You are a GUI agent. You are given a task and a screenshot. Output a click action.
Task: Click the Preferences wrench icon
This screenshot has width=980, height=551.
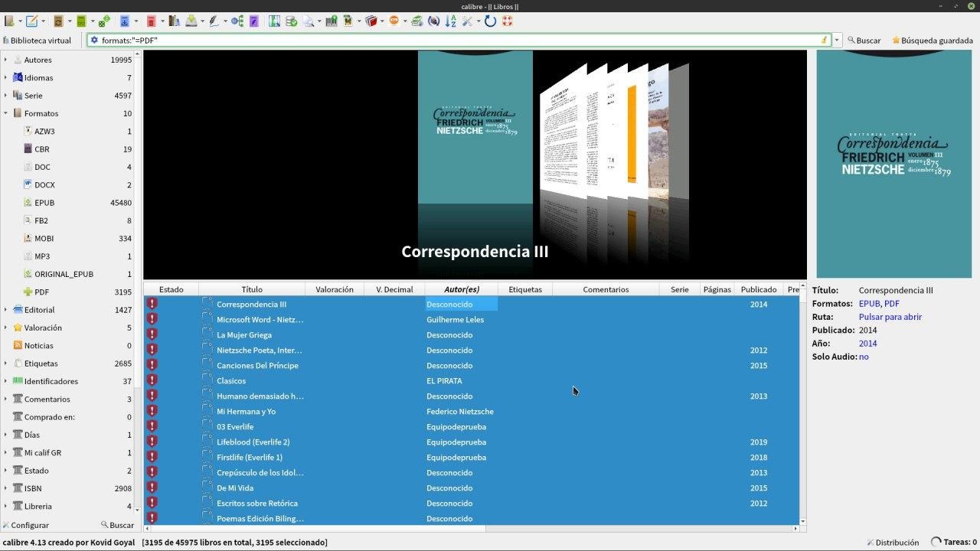tap(467, 21)
